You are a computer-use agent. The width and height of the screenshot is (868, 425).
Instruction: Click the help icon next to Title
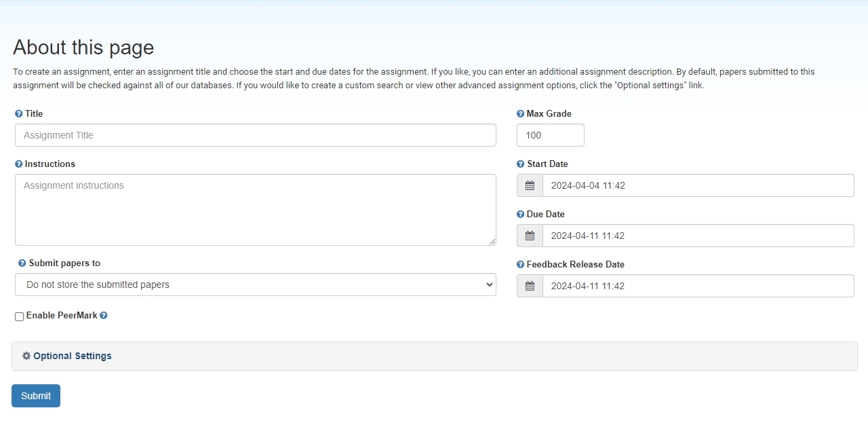(19, 114)
